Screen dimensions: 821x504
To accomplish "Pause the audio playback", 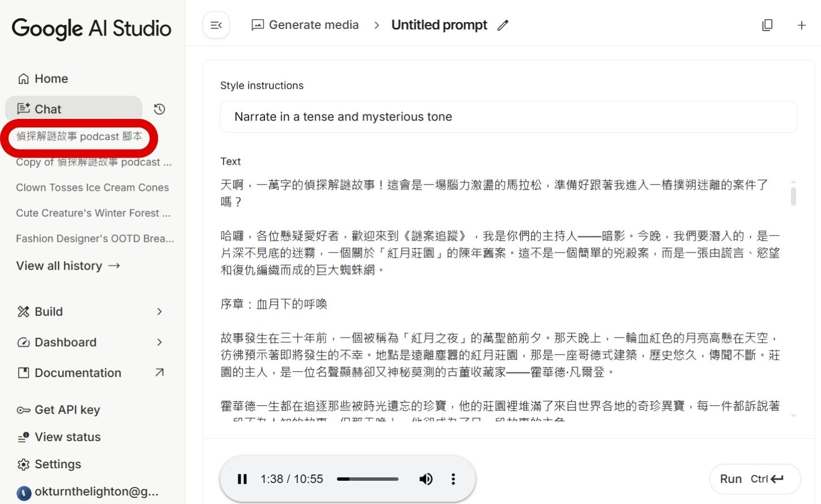I will tap(242, 479).
